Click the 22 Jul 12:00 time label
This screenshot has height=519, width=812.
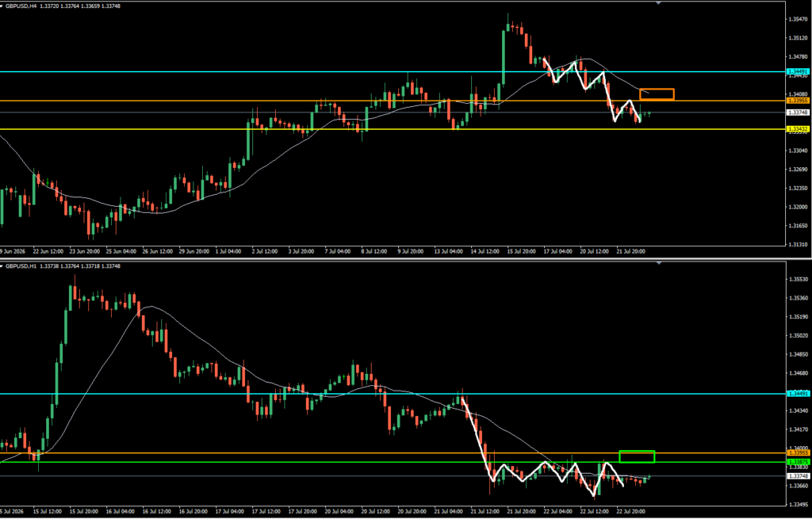tap(595, 512)
